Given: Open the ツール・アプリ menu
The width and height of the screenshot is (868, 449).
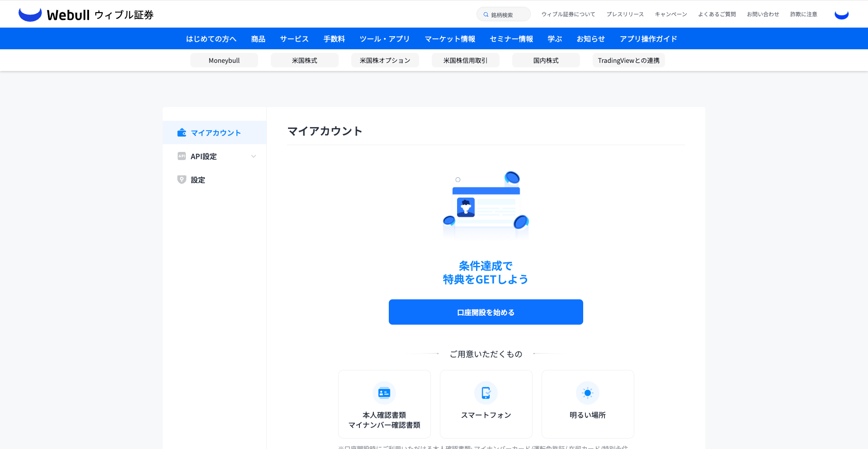Looking at the screenshot, I should [x=385, y=39].
